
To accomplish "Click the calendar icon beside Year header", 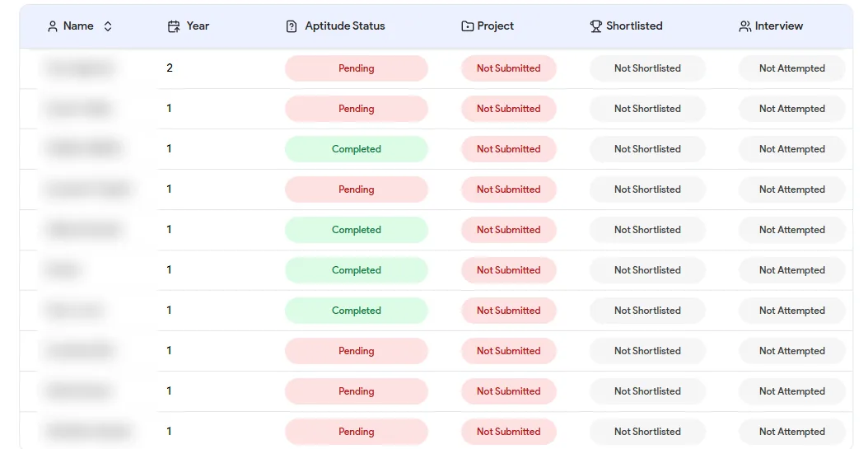I will click(x=174, y=26).
